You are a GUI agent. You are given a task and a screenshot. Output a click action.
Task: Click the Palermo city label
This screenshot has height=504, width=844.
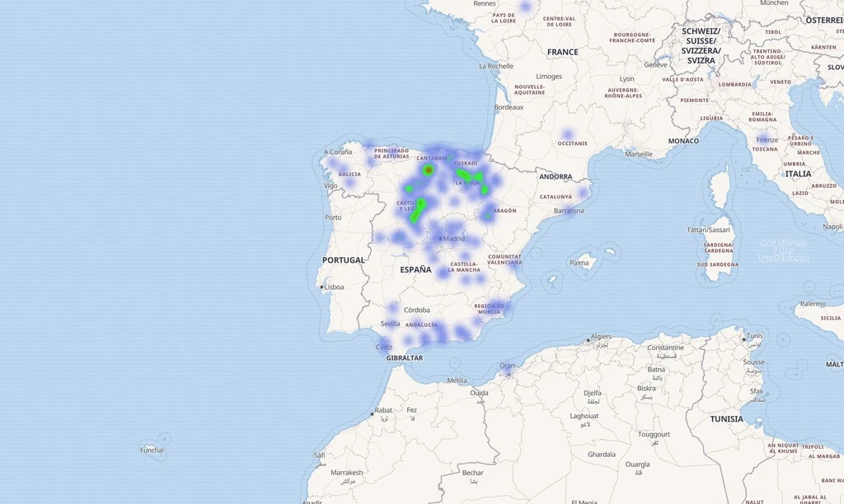pyautogui.click(x=813, y=304)
